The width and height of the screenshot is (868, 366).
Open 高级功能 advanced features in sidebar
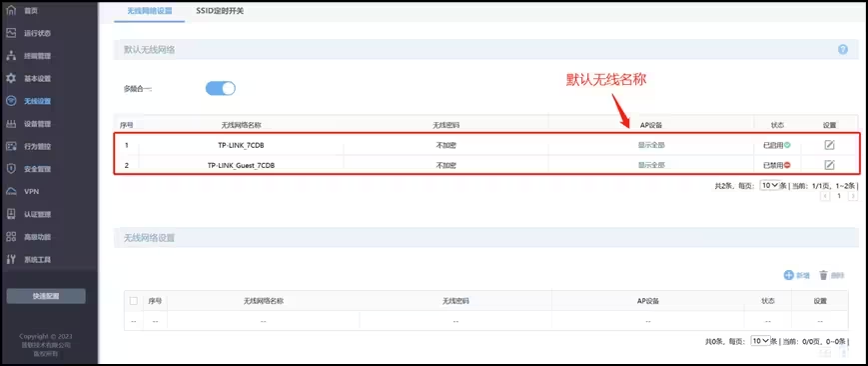(x=37, y=237)
